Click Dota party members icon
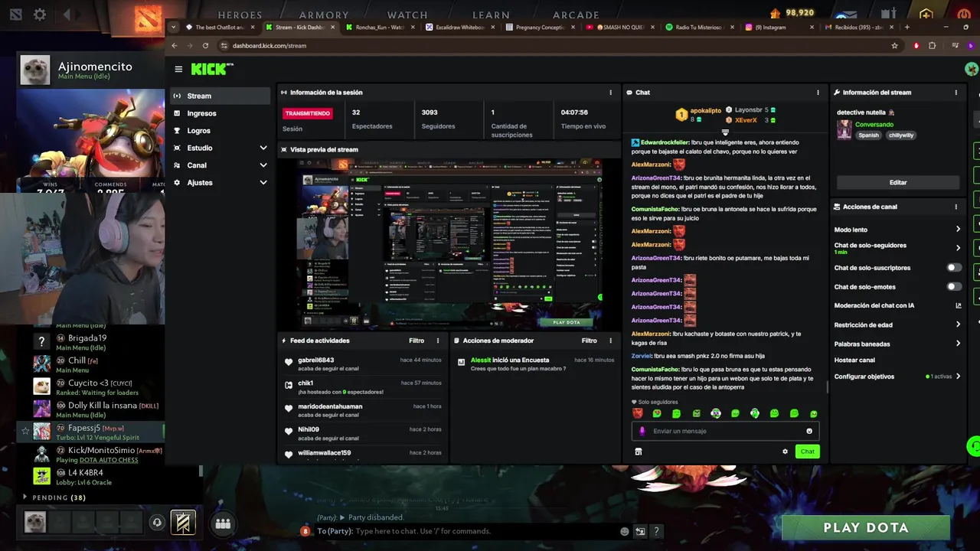 [223, 523]
